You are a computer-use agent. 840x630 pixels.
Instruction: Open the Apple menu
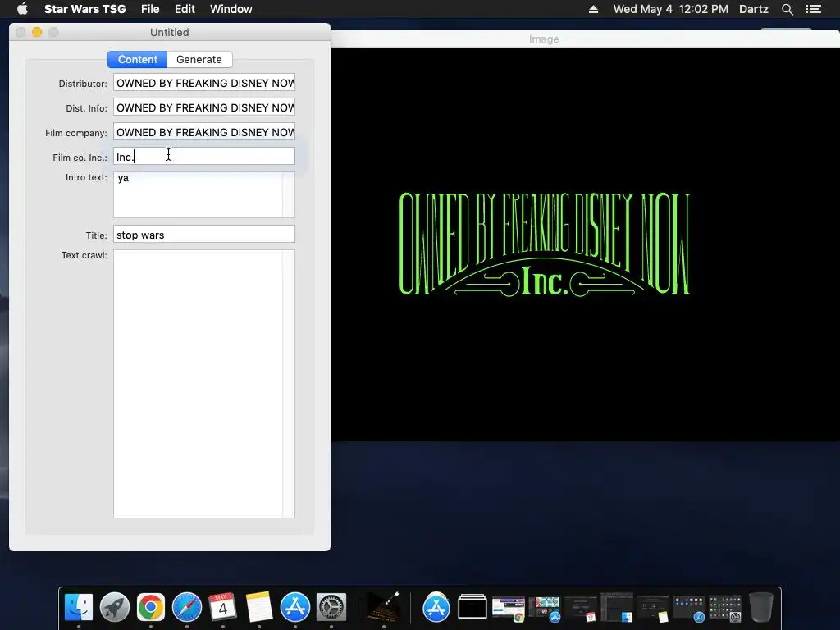coord(22,9)
